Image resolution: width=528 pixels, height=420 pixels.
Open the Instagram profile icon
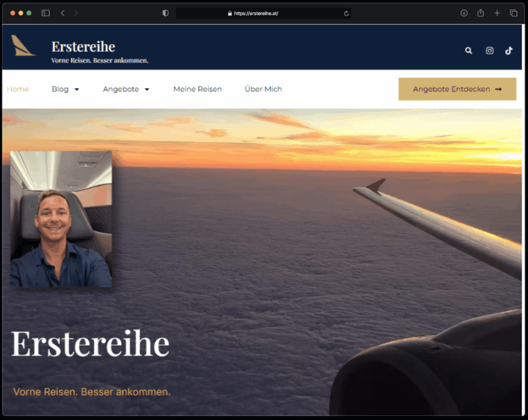point(489,51)
